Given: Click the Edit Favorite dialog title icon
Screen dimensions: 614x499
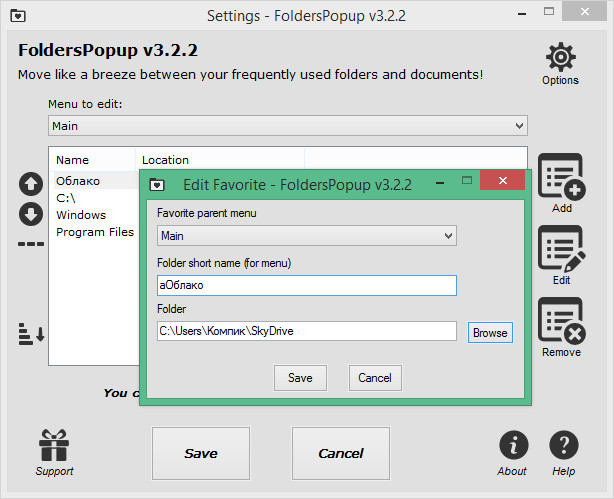Looking at the screenshot, I should [157, 184].
